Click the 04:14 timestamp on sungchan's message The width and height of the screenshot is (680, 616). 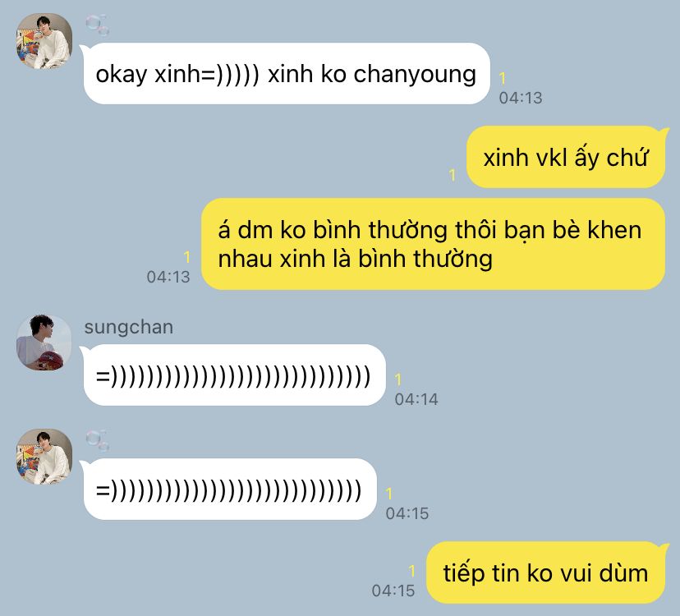pyautogui.click(x=416, y=399)
